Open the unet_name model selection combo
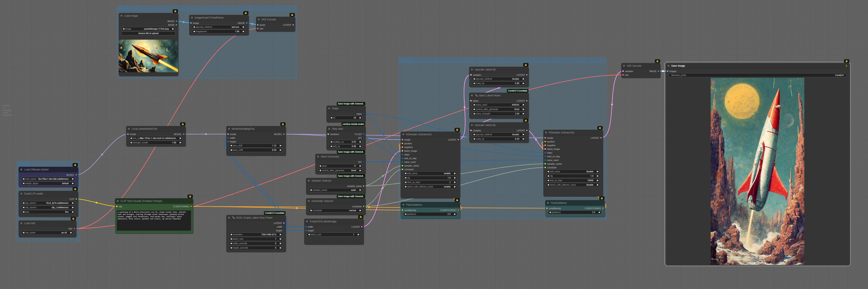The image size is (868, 289). (48, 179)
